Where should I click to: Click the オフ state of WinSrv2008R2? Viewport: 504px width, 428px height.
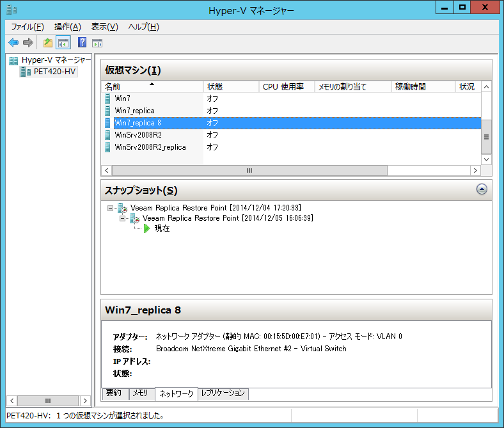click(x=212, y=135)
